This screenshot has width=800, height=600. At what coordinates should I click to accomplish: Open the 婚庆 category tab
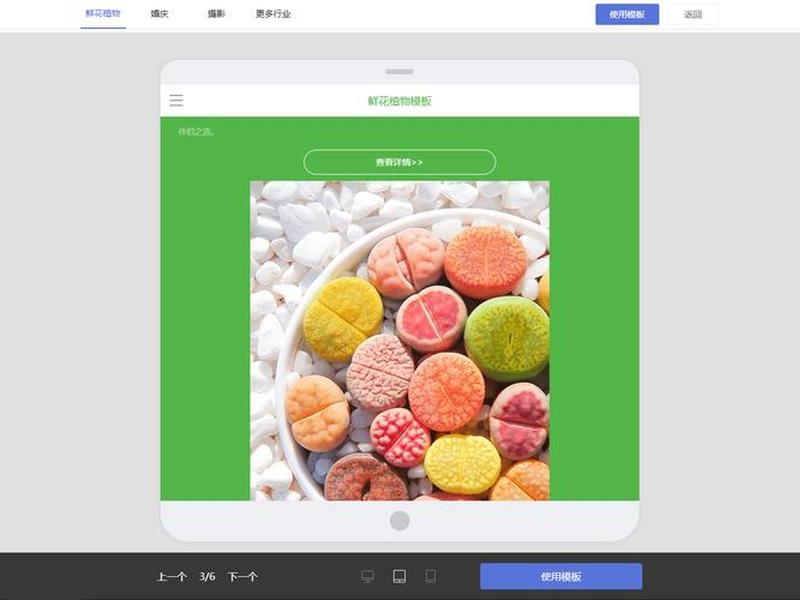point(160,14)
